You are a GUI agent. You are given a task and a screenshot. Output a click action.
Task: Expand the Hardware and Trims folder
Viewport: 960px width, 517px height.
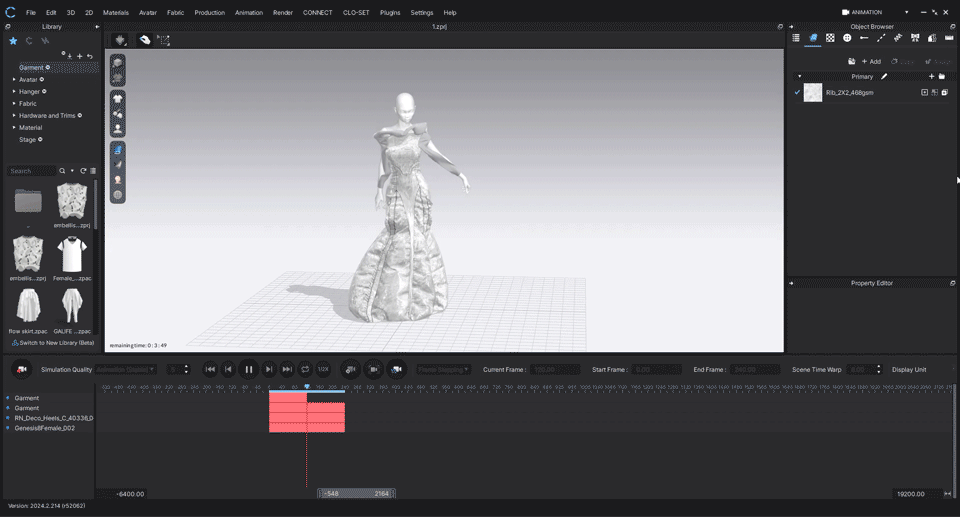[x=14, y=115]
